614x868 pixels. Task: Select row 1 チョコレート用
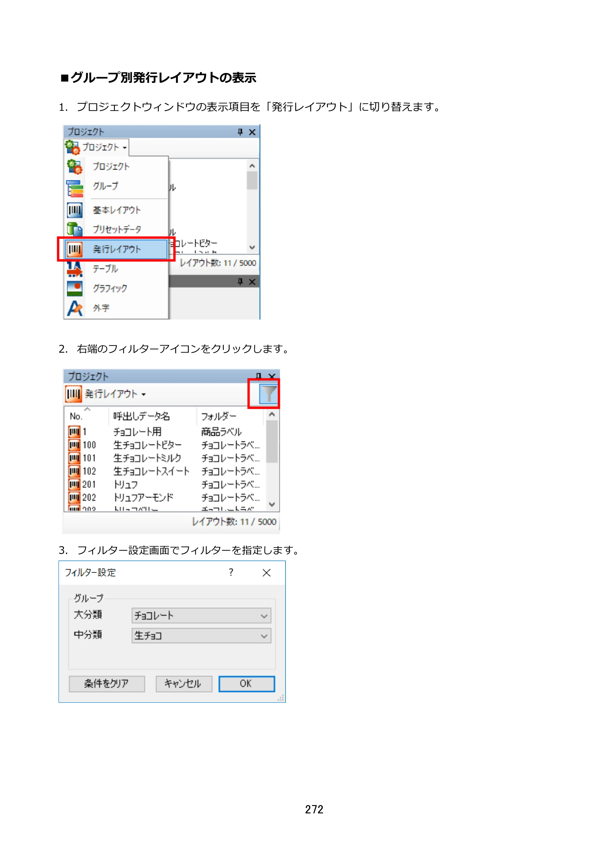165,431
